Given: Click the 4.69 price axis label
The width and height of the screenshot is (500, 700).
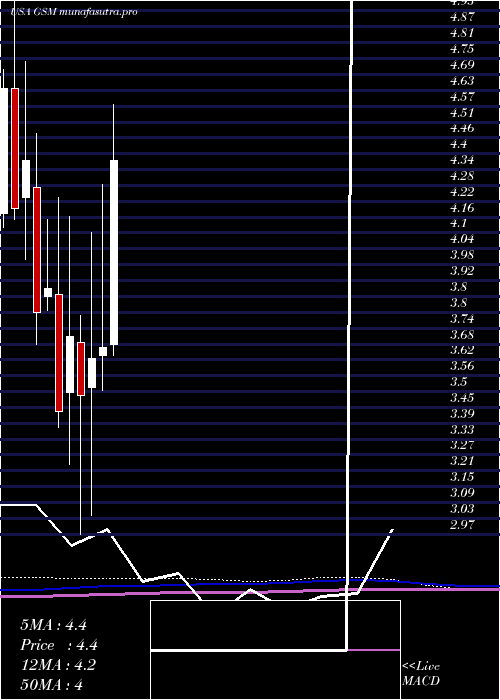Looking at the screenshot, I should point(462,65).
